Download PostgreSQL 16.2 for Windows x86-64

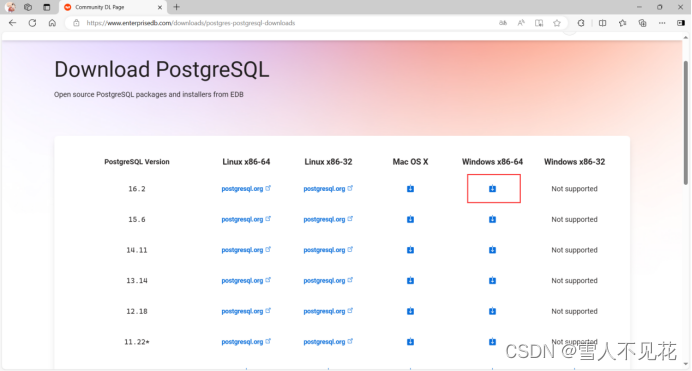pyautogui.click(x=492, y=189)
